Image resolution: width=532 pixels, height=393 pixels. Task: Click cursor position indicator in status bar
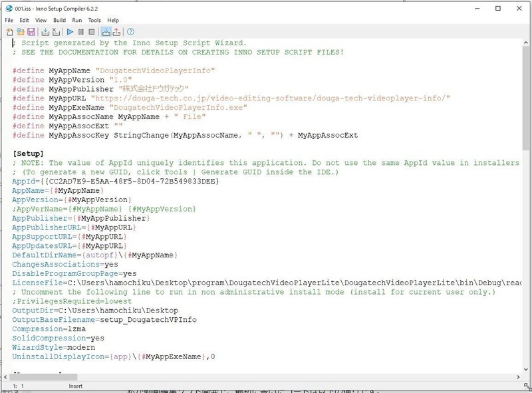click(x=19, y=386)
